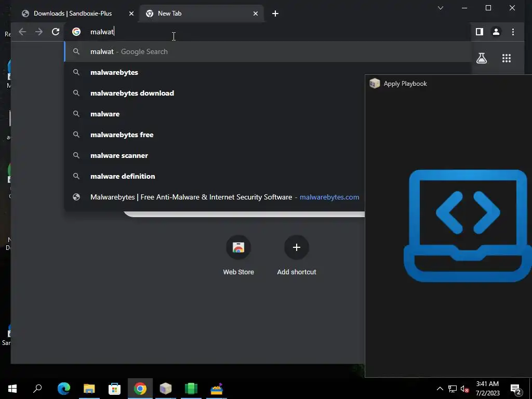Choose 'malwarebytes download' suggestion
The height and width of the screenshot is (399, 532).
click(x=215, y=93)
